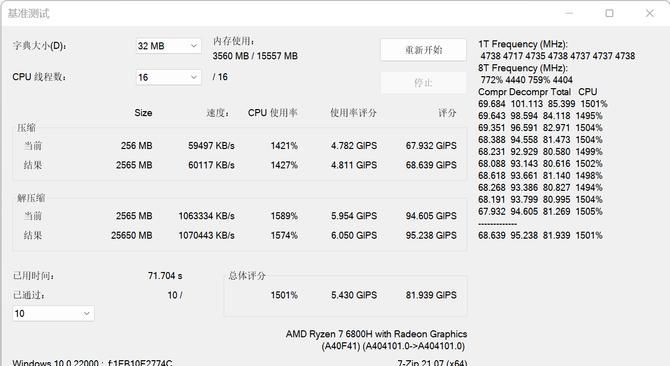Screen dimensions: 670x366
Task: Click compression current rating 67.932 GIPS
Action: pos(431,146)
